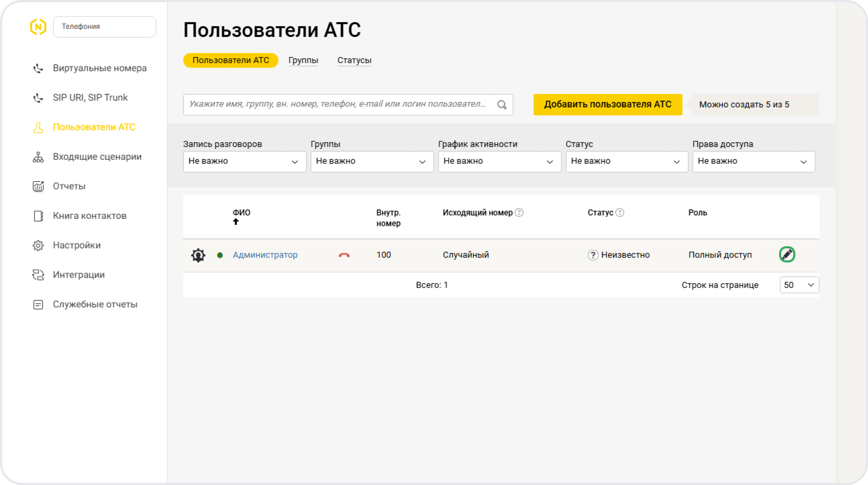Click help icon next to Исходящий номер
868x485 pixels.
(519, 213)
